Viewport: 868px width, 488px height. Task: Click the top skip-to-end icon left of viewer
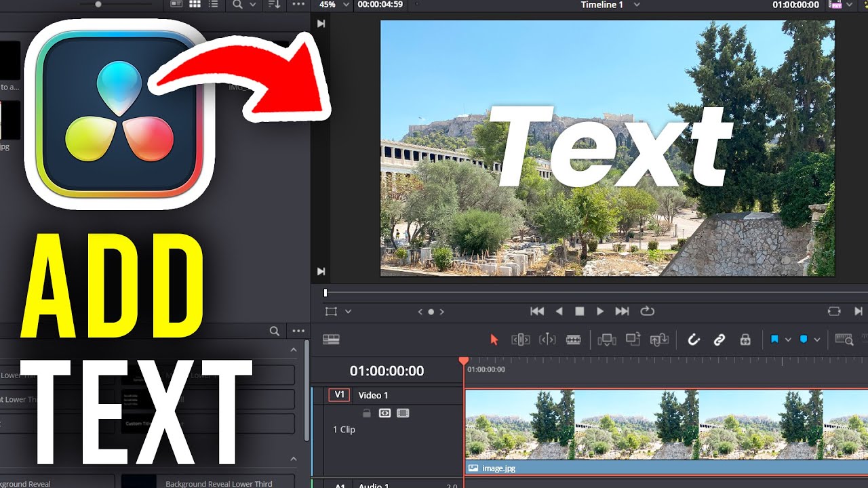[321, 24]
